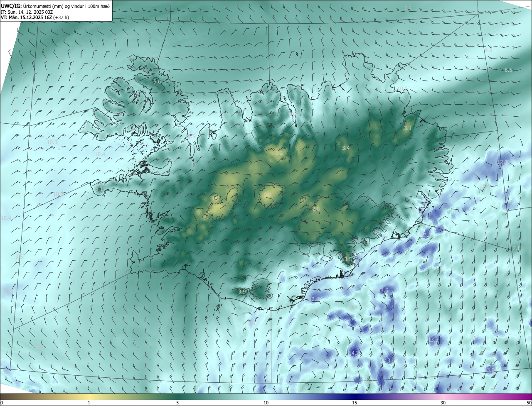532x406 pixels.
Task: Click the 7.1 value label
Action: click(x=516, y=248)
